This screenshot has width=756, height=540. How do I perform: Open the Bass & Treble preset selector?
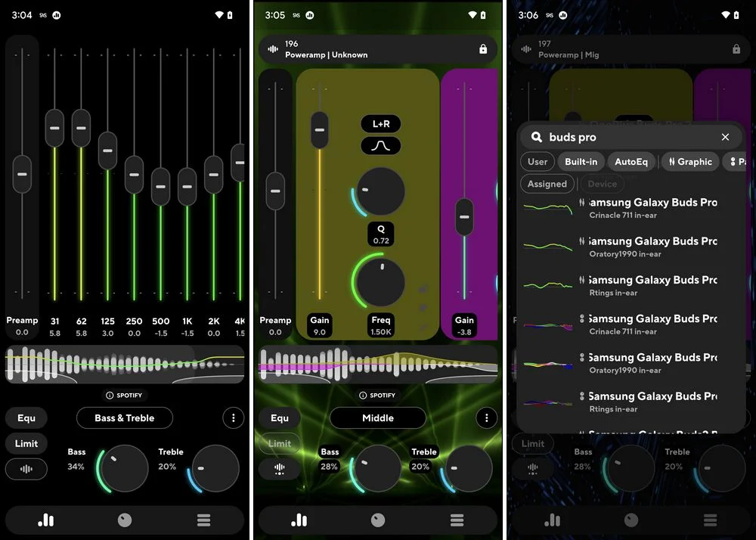(125, 417)
